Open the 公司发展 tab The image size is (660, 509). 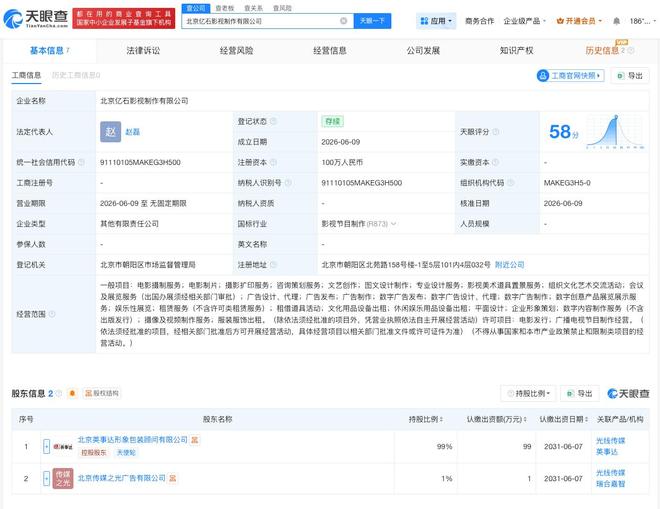coord(423,51)
